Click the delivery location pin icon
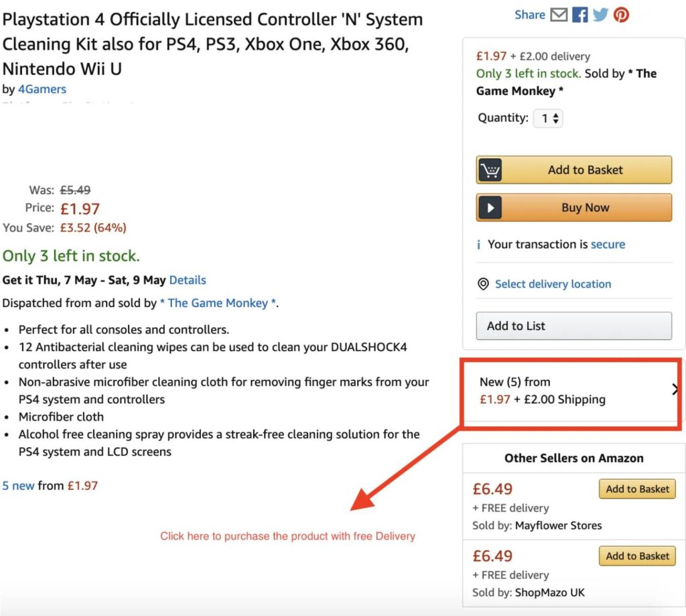This screenshot has width=686, height=616. coord(483,284)
